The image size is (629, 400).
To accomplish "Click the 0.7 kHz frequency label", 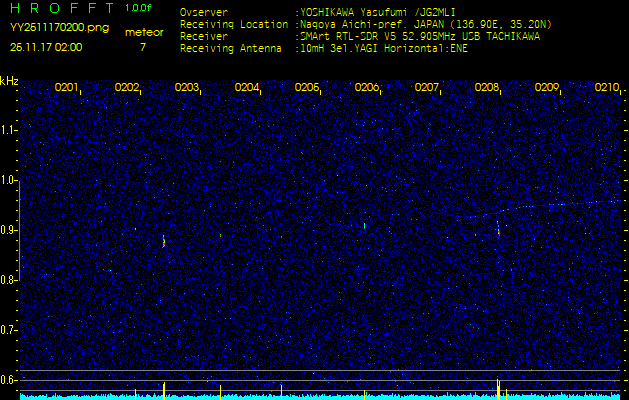I will click(x=7, y=330).
